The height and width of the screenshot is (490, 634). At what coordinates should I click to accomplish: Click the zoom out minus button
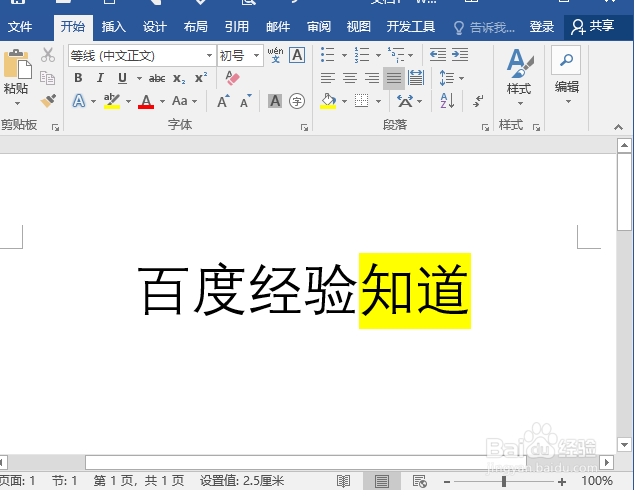pos(447,482)
